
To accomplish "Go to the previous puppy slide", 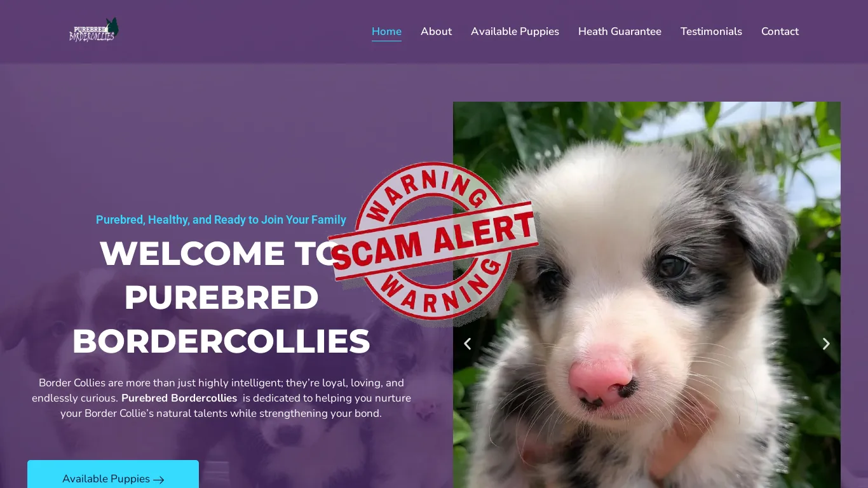I will 467,344.
